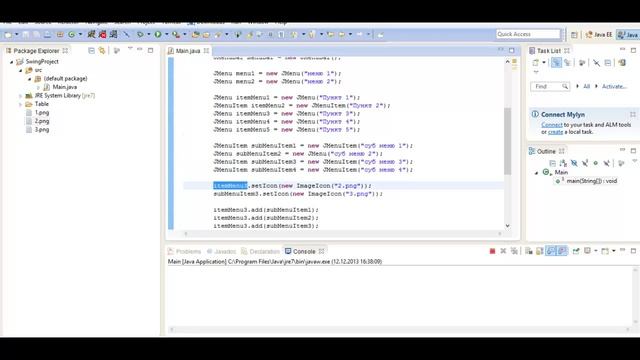Click the Pin Console icon
The width and height of the screenshot is (640, 360).
coord(576,251)
